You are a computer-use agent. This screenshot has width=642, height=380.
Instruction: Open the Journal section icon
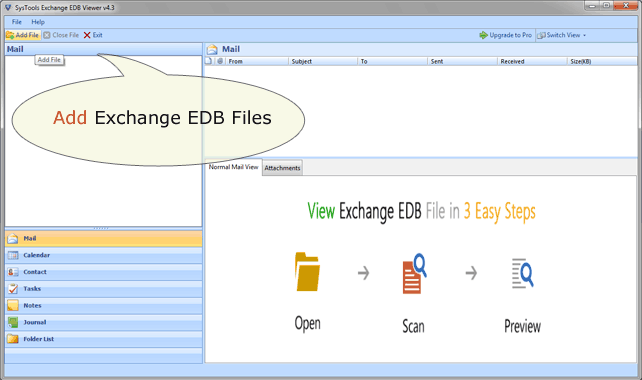pos(13,322)
